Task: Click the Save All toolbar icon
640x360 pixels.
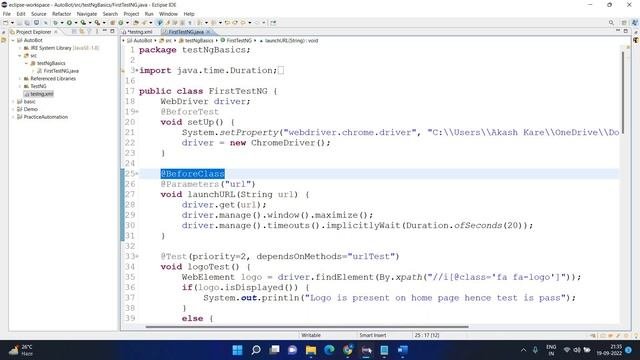Action: pyautogui.click(x=27, y=22)
